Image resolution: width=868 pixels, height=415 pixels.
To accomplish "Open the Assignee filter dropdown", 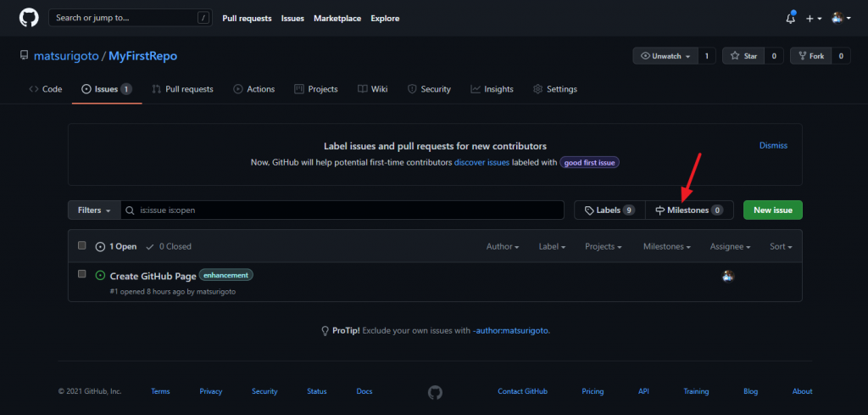I will (x=730, y=247).
